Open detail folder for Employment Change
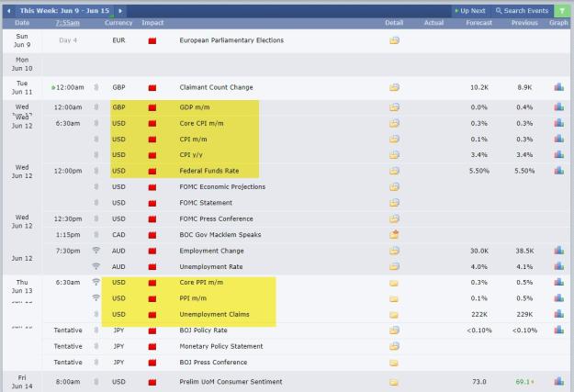 click(x=394, y=251)
